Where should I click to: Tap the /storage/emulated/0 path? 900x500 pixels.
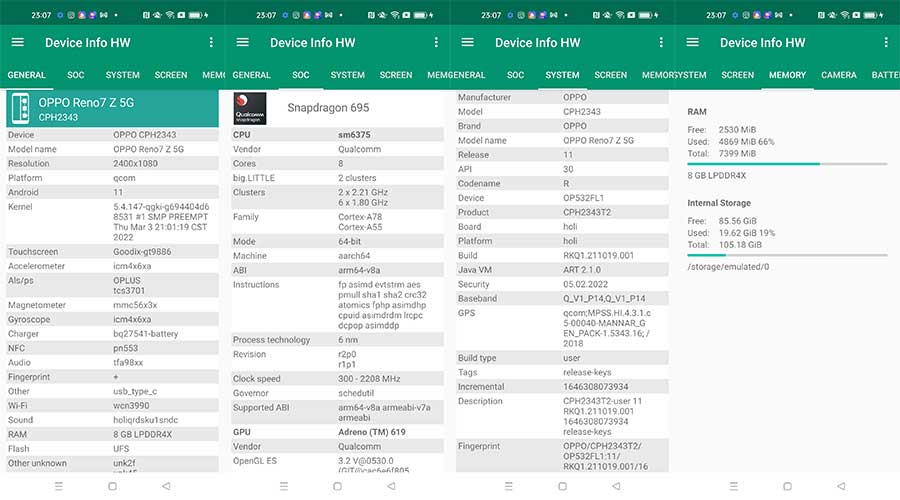point(728,267)
